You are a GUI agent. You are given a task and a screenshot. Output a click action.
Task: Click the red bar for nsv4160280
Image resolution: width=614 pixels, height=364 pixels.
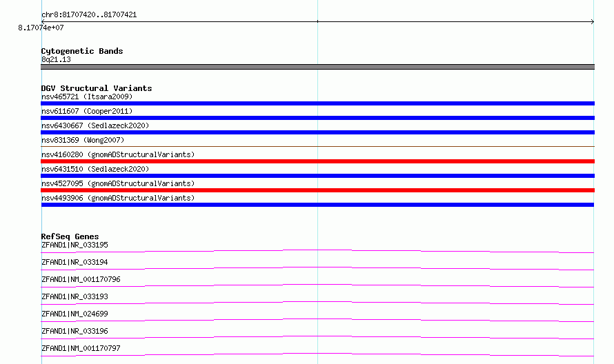click(317, 161)
